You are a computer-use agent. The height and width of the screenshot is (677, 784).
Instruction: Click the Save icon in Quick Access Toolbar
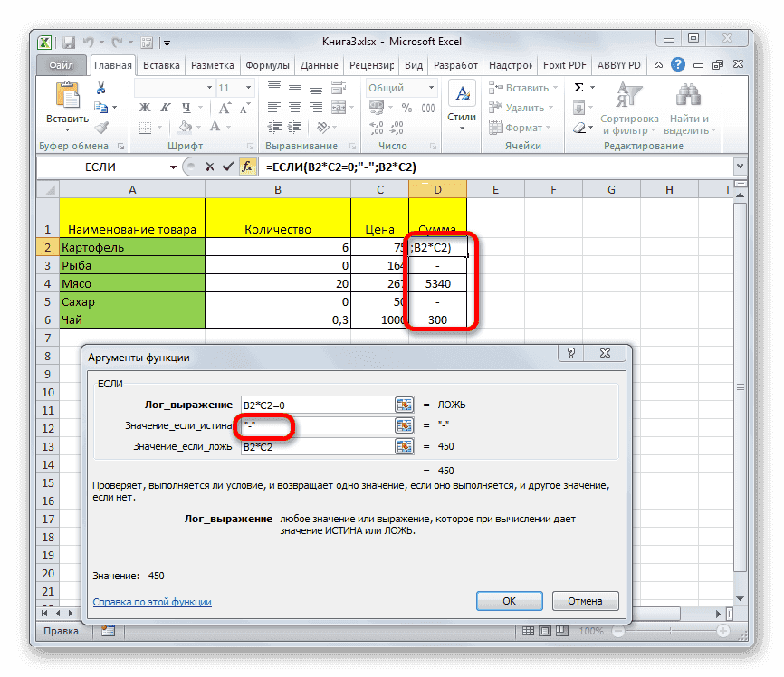point(69,42)
